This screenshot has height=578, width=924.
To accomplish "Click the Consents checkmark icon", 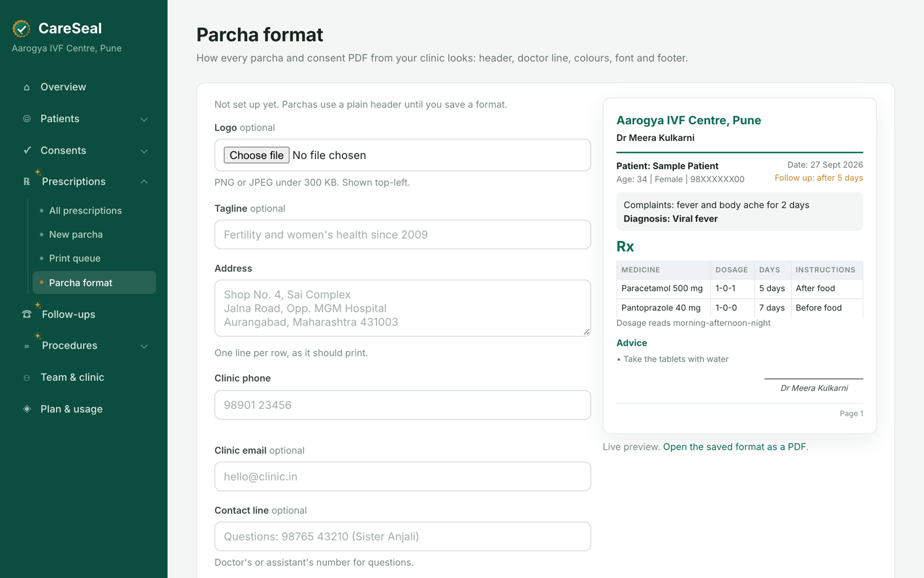I will pos(27,150).
